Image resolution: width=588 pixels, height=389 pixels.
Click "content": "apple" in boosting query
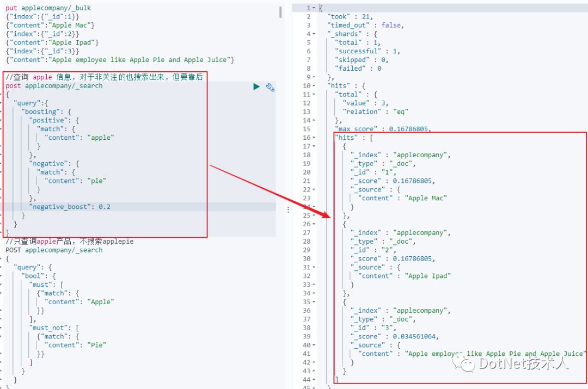click(x=79, y=138)
